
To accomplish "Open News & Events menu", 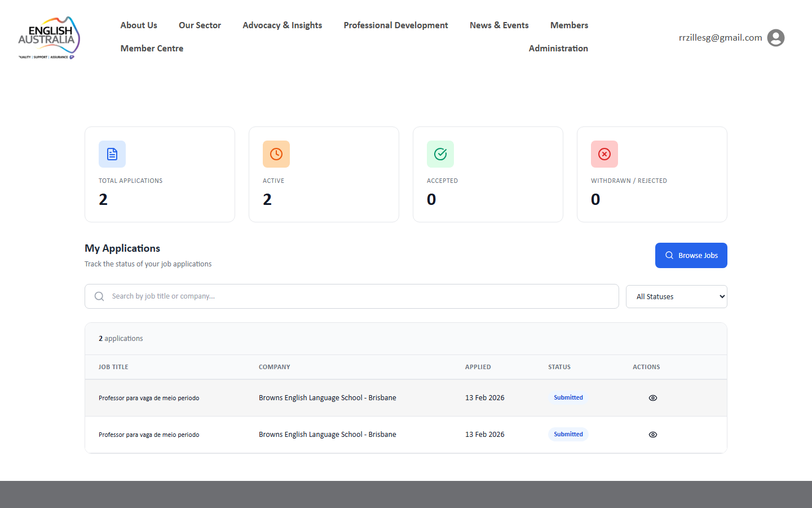I will (x=499, y=25).
